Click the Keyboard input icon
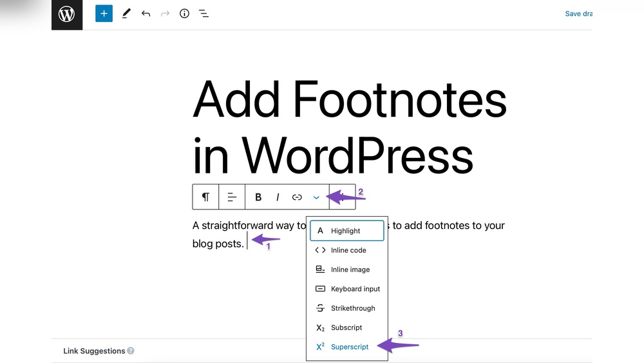Screen dimensions: 644x363 click(320, 289)
